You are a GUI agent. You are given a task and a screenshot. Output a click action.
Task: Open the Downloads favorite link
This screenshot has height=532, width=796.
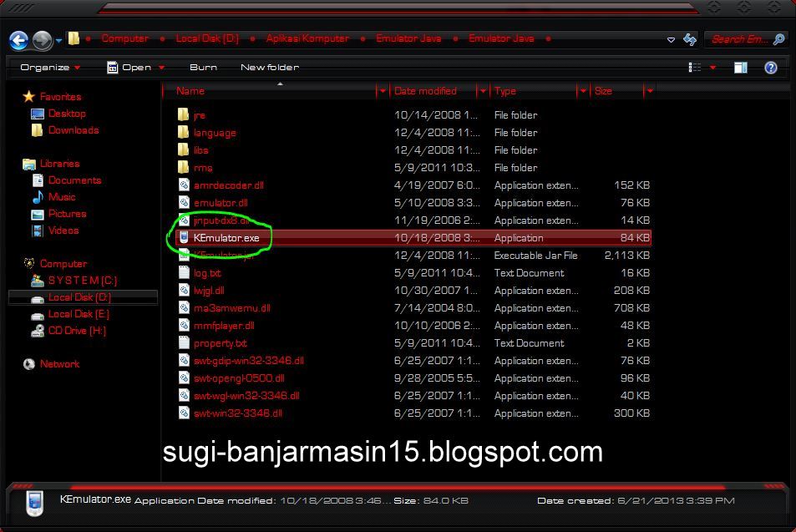[x=74, y=129]
